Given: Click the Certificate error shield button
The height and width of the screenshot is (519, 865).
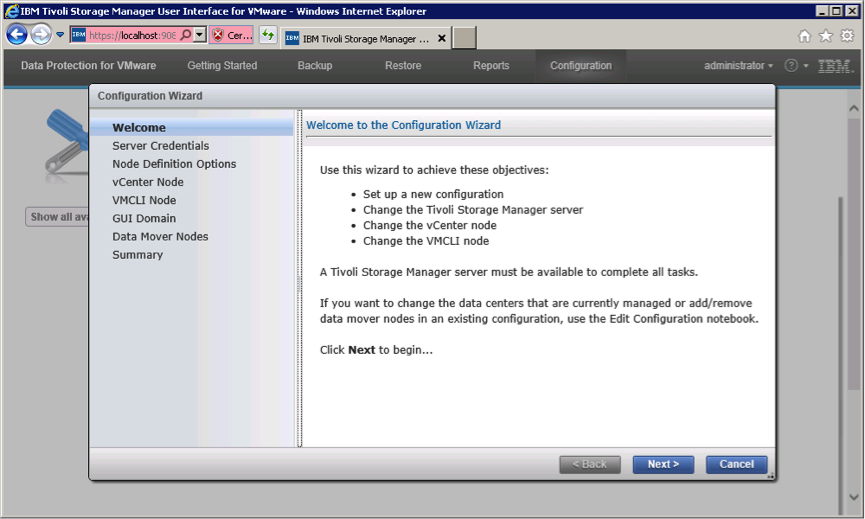Looking at the screenshot, I should (x=232, y=35).
